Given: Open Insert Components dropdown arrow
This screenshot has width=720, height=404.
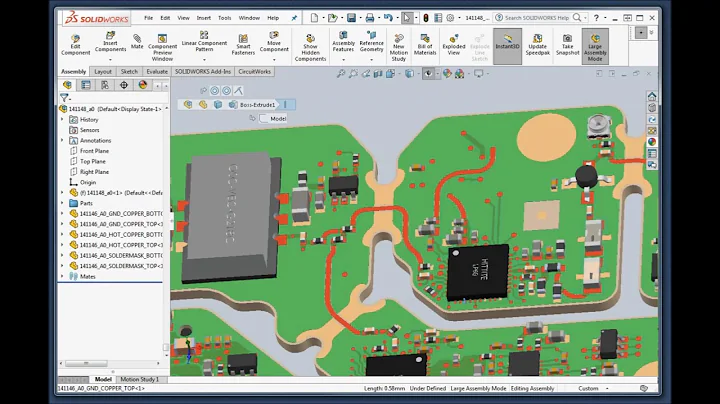Looking at the screenshot, I should point(110,60).
